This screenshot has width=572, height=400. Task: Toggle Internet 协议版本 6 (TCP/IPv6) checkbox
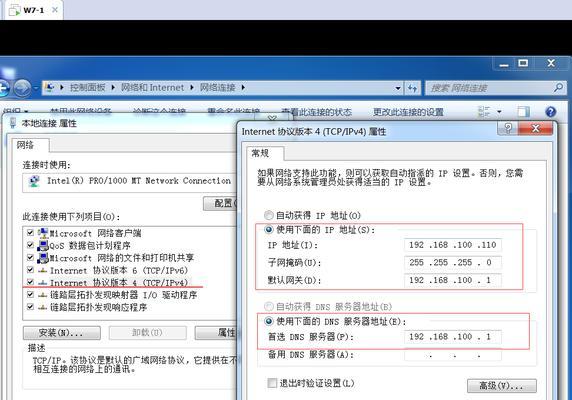coord(30,270)
